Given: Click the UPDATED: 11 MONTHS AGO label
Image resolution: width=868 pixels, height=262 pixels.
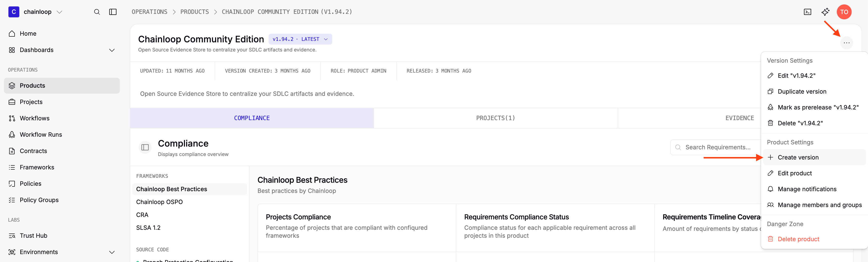Looking at the screenshot, I should (172, 71).
